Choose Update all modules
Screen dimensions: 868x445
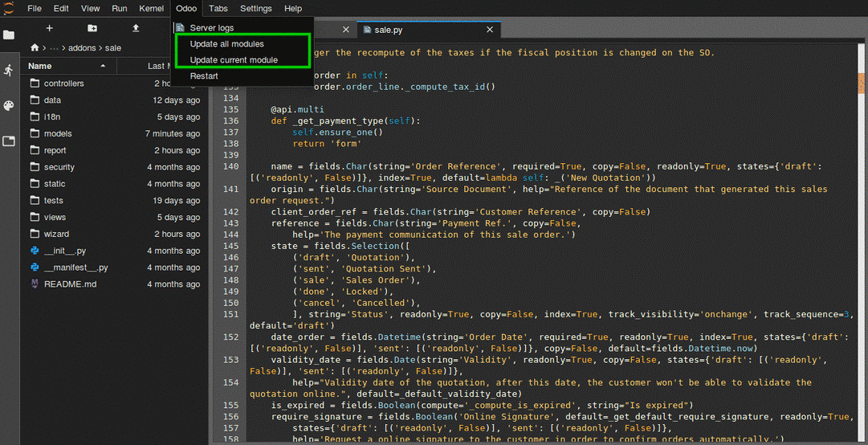coord(242,43)
